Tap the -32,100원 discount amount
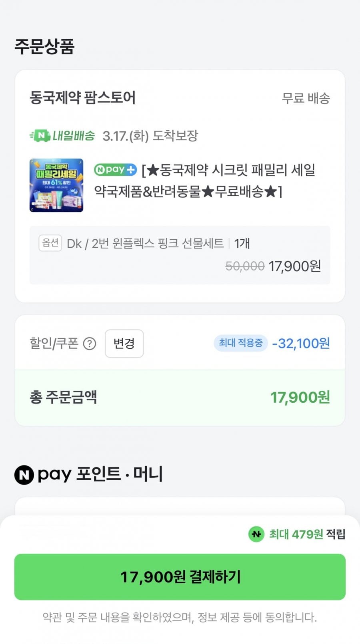 click(x=301, y=343)
